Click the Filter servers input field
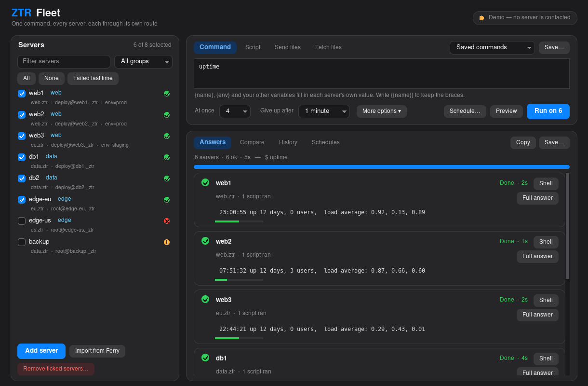 (64, 62)
